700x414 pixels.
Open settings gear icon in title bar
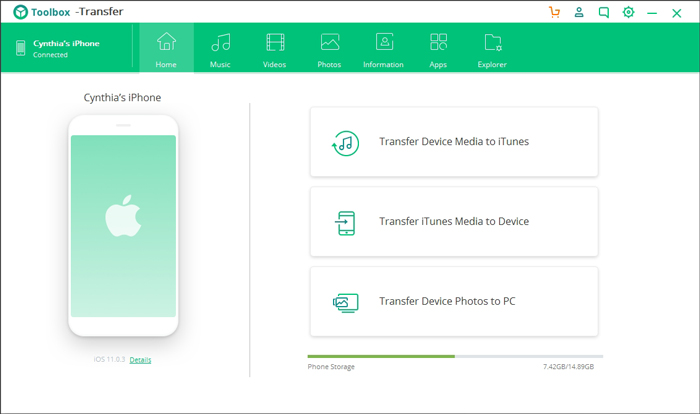click(628, 12)
